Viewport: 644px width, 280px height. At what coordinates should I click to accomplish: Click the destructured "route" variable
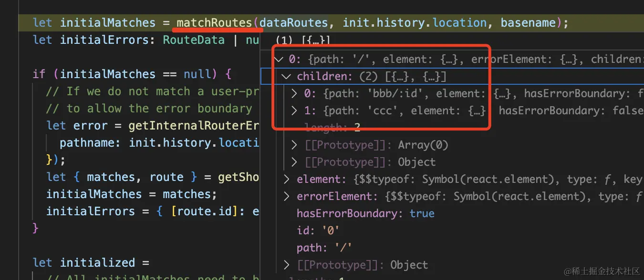point(166,177)
